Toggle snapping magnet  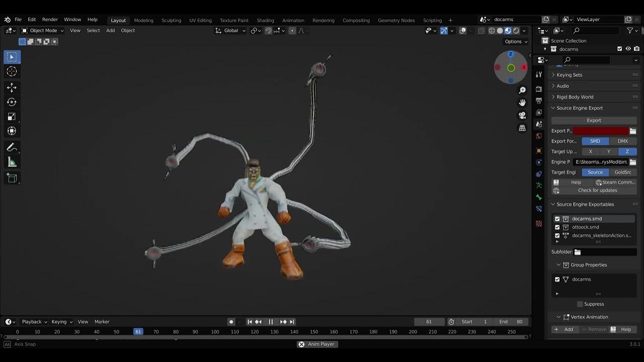(x=269, y=31)
